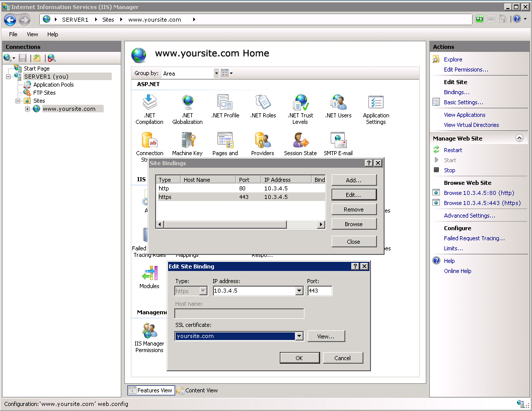The height and width of the screenshot is (411, 532).
Task: Click the Forward navigation arrow
Action: click(25, 20)
